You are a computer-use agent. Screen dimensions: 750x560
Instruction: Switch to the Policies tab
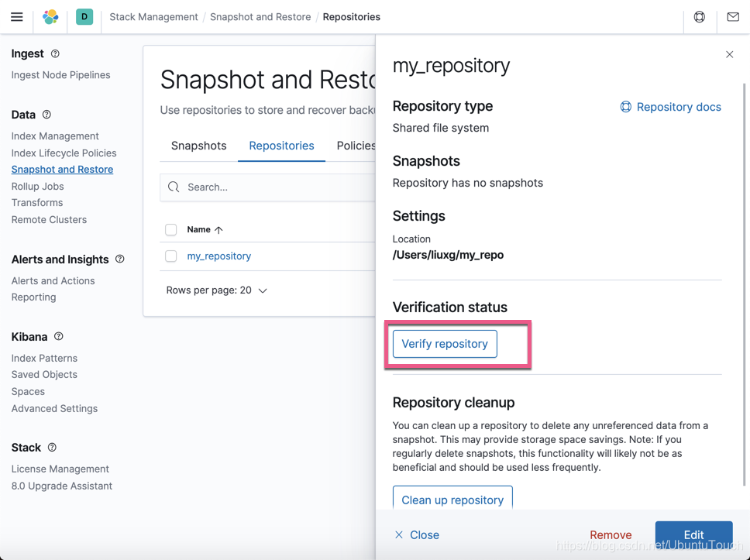coord(356,146)
